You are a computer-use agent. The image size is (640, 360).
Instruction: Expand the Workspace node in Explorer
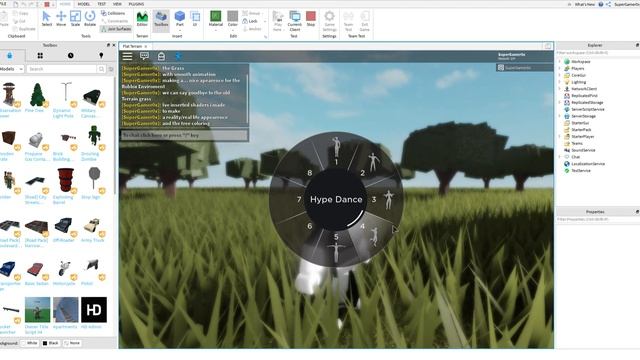tap(560, 62)
